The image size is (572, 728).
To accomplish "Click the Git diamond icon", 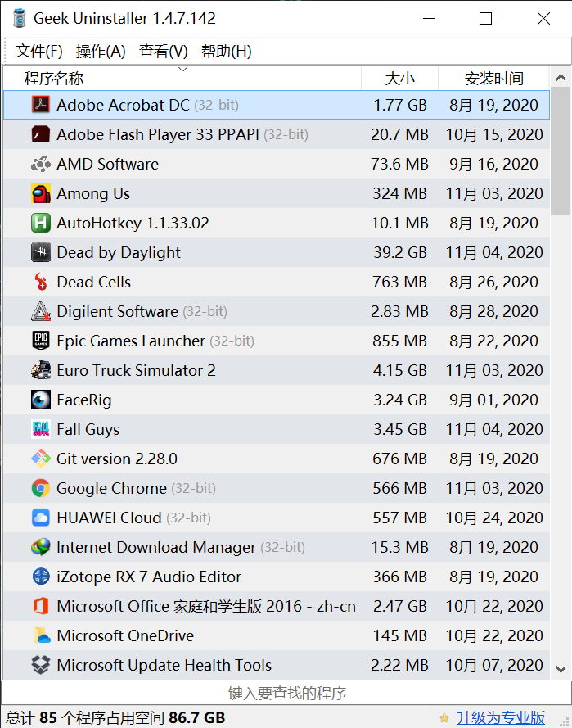I will point(41,459).
